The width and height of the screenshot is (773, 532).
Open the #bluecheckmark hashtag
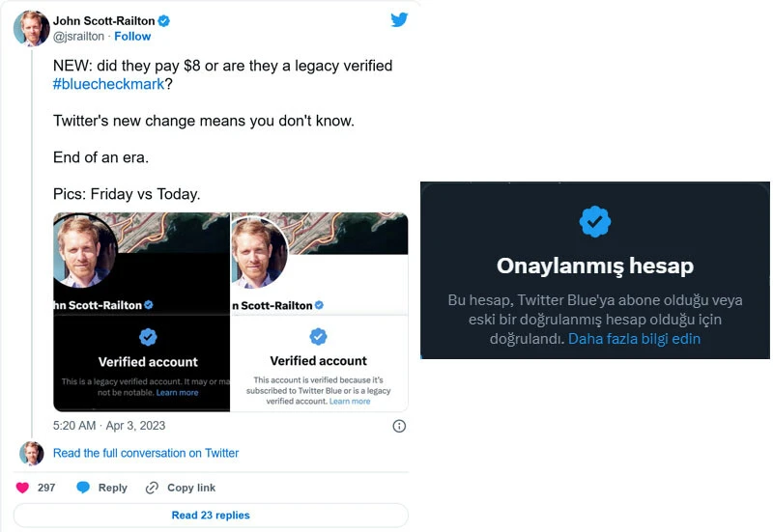(107, 84)
